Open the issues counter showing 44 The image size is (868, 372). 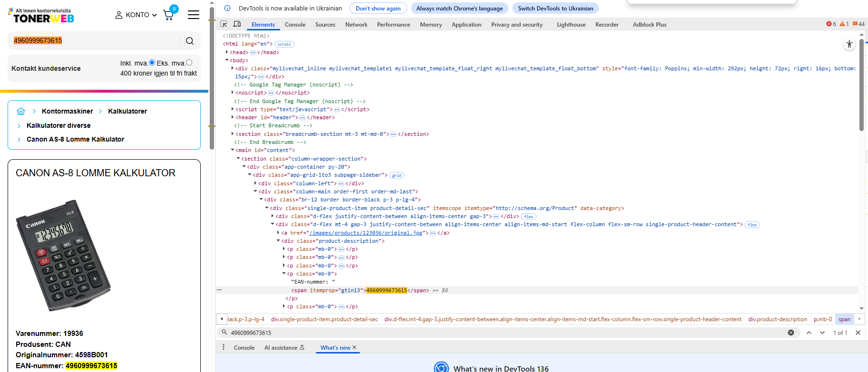tap(859, 24)
